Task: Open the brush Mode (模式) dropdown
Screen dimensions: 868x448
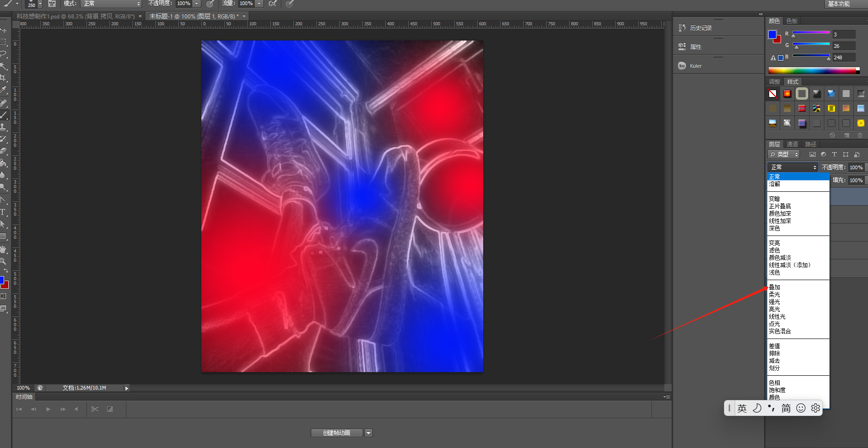Action: point(111,4)
